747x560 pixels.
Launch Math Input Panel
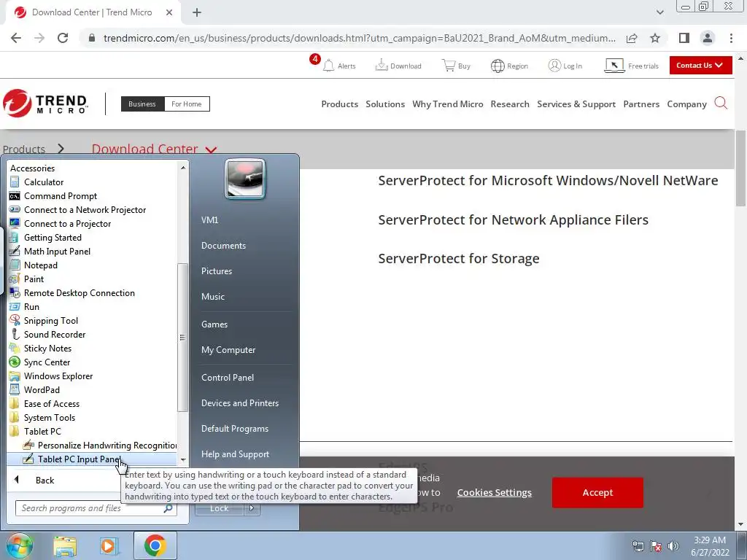57,251
